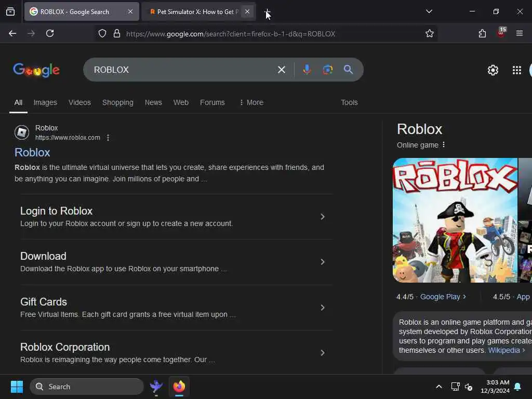Click the Google logo
The height and width of the screenshot is (399, 532).
(x=36, y=70)
